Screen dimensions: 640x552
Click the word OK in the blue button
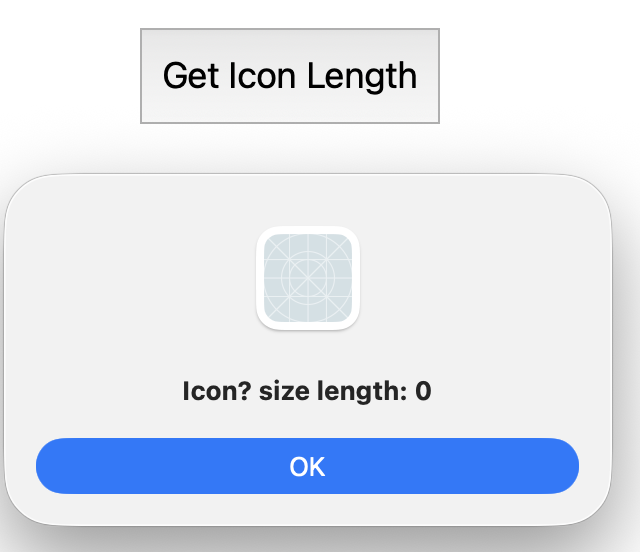tap(307, 467)
